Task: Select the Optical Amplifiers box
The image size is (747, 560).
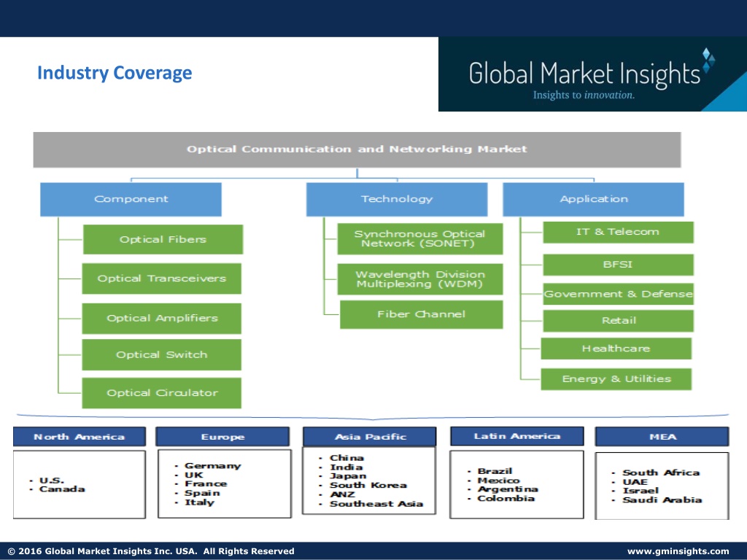Action: [161, 319]
